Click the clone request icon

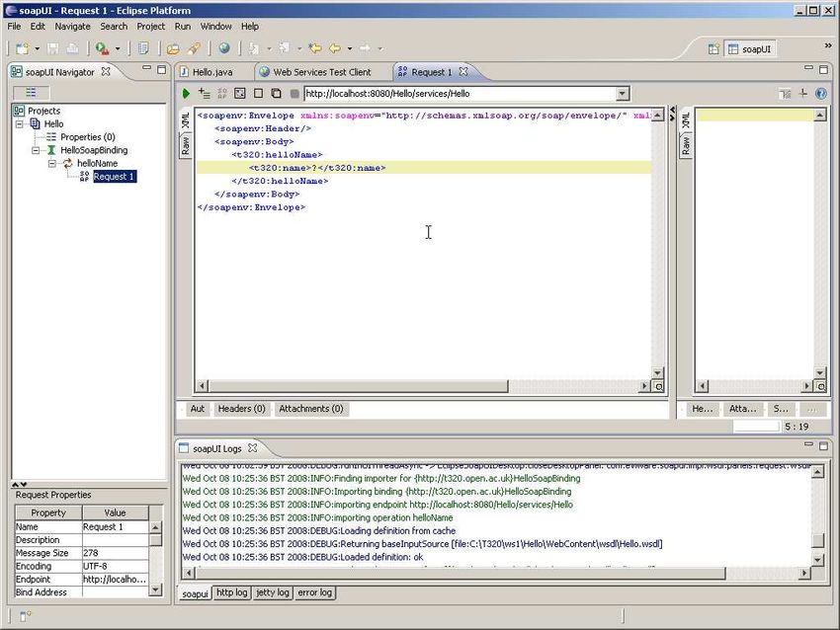(276, 94)
